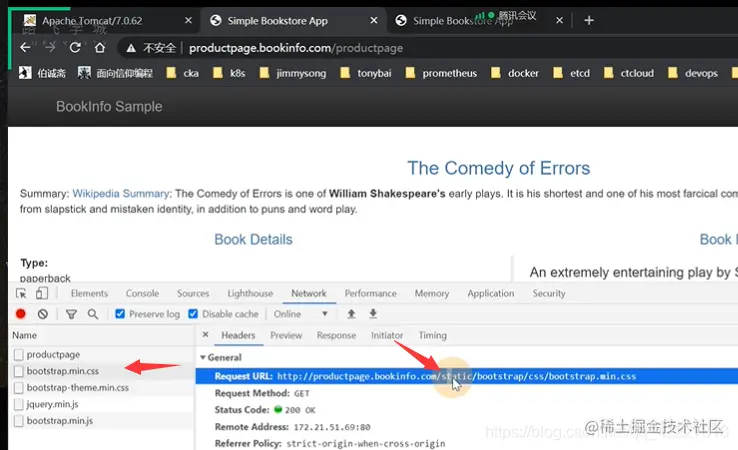Open a new browser tab with plus

pos(589,20)
